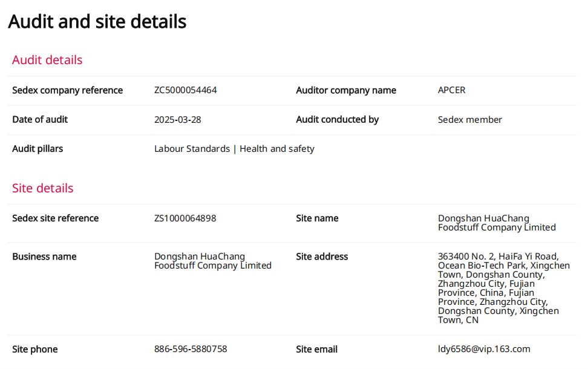The height and width of the screenshot is (369, 588).
Task: Click the Sedex site reference ZS1000064898
Action: point(185,218)
